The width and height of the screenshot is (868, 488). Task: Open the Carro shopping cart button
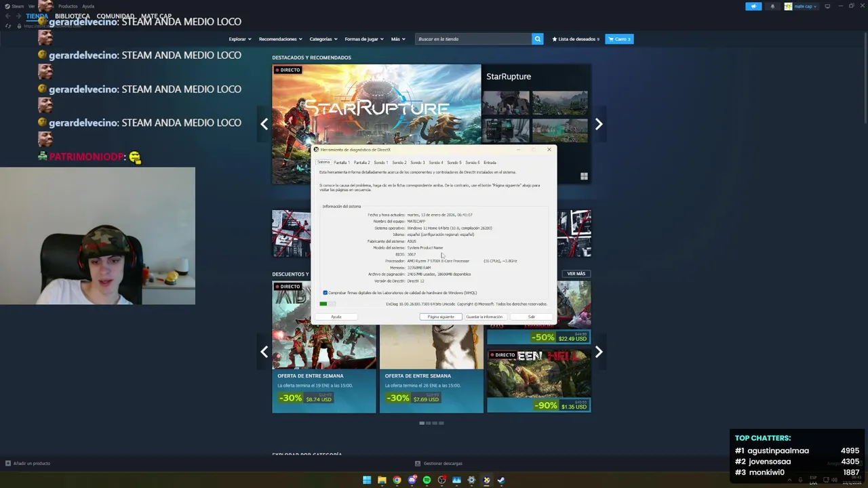(x=619, y=39)
